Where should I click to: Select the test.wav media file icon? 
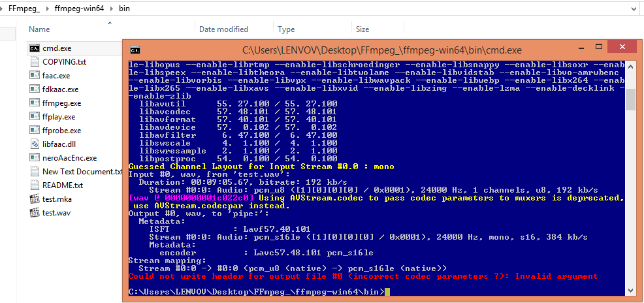point(35,213)
